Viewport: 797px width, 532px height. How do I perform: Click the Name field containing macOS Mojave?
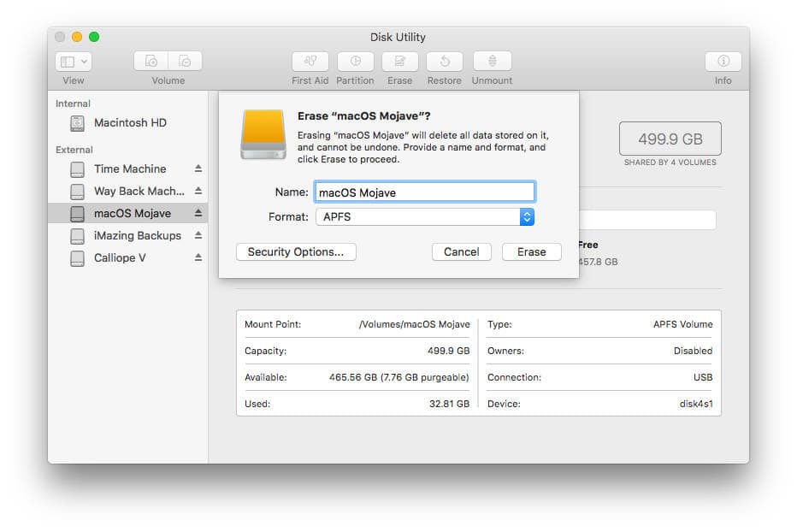pos(425,192)
